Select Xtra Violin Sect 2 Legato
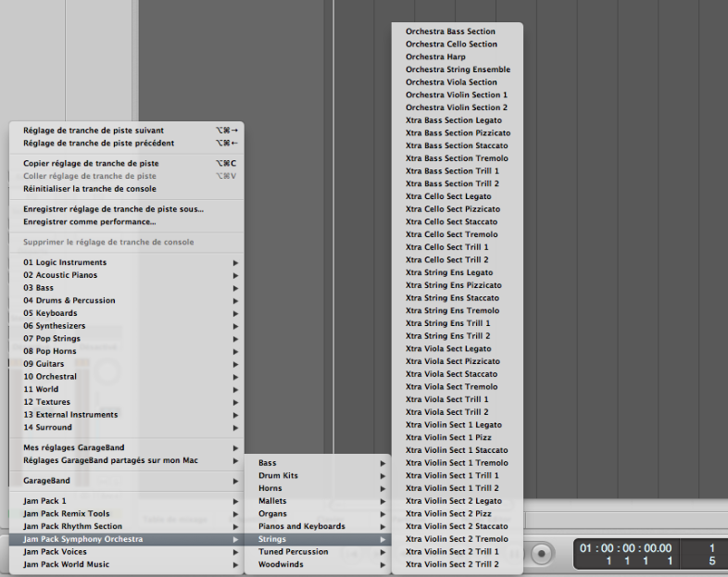This screenshot has width=728, height=577. point(458,501)
